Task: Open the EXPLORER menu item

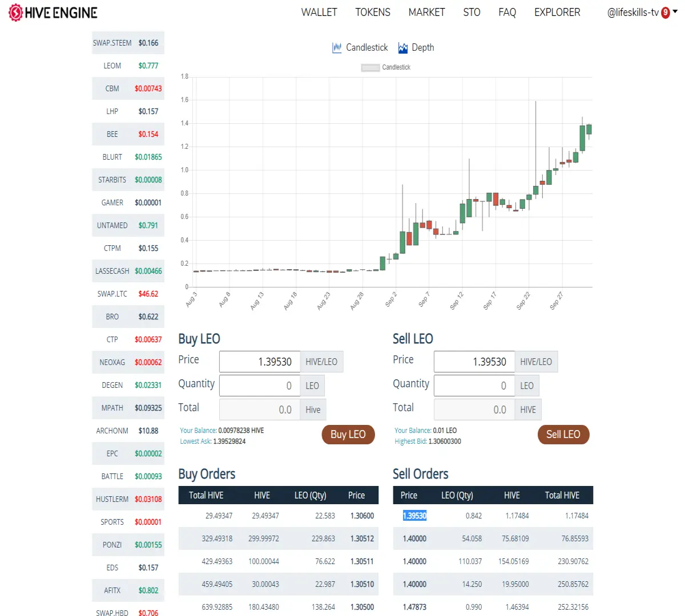Action: click(557, 13)
